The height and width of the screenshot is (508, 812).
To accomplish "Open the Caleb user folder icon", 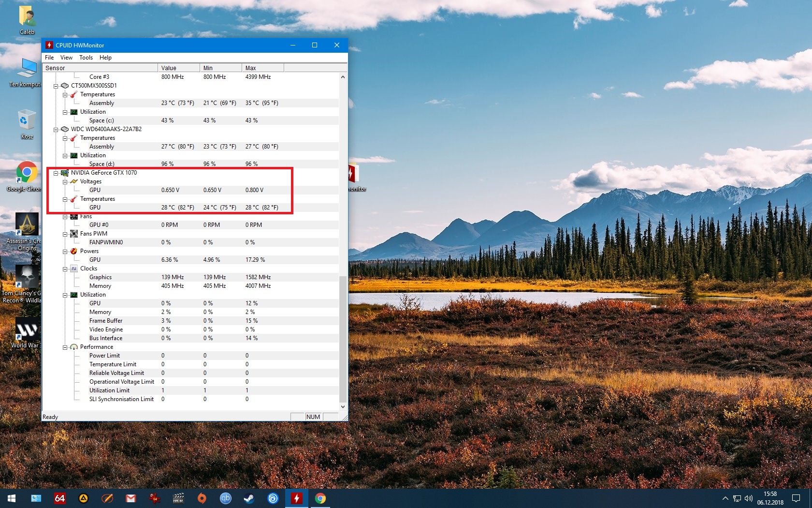I will pyautogui.click(x=27, y=20).
